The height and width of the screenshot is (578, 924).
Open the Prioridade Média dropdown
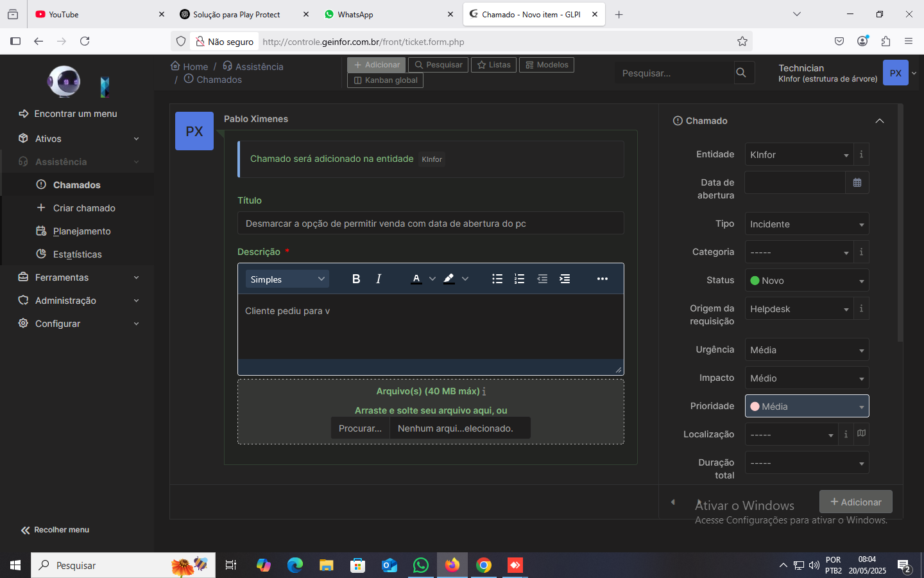coord(807,407)
